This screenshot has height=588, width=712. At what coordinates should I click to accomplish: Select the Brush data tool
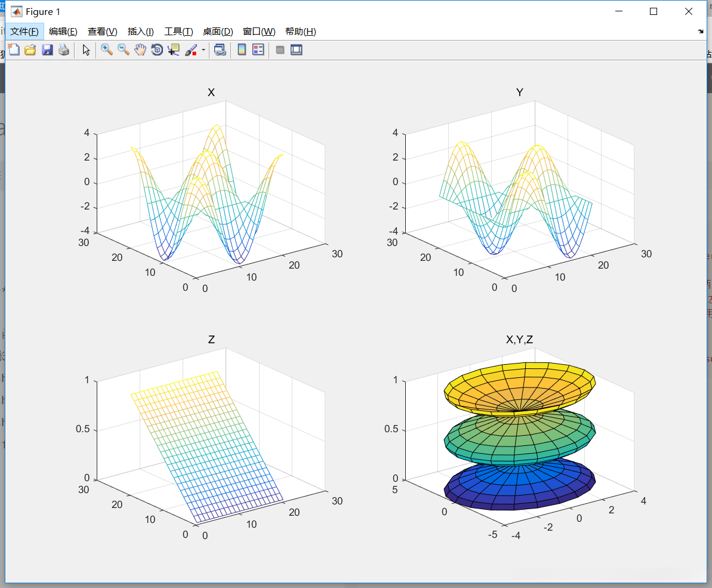click(190, 50)
